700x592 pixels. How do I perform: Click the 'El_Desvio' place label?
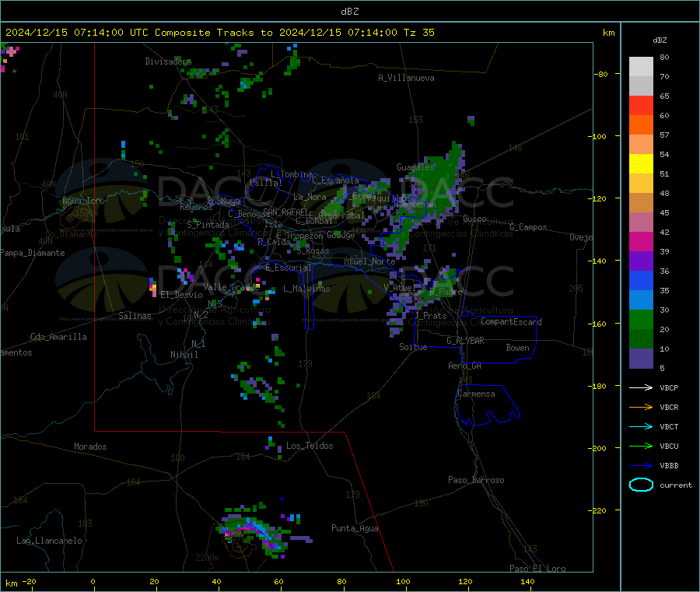(181, 295)
